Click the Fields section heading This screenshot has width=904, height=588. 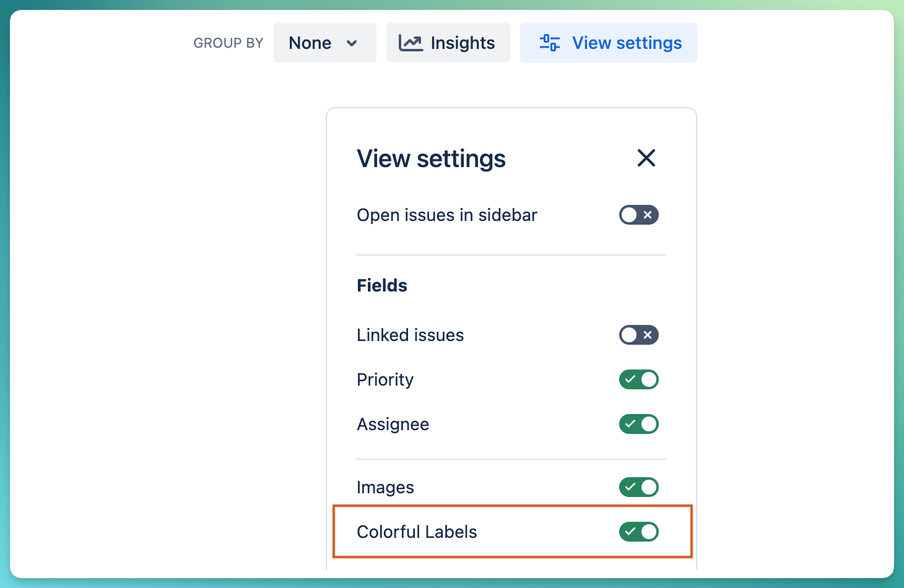point(381,285)
